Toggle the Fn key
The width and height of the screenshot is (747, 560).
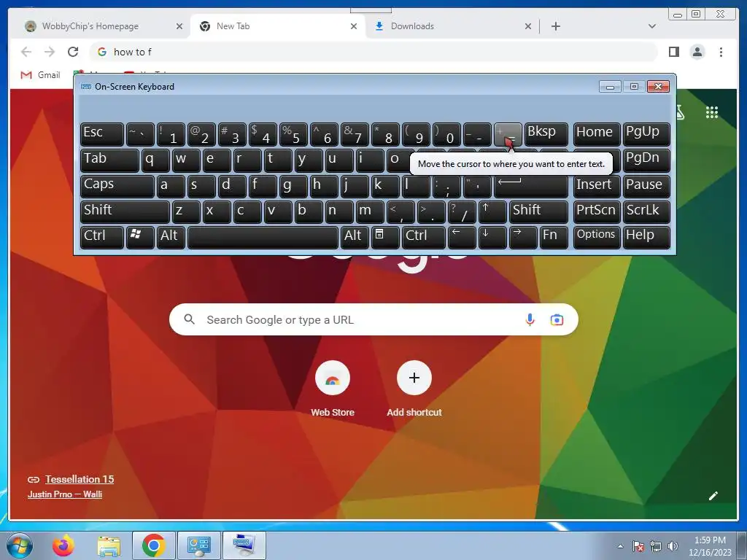click(554, 237)
